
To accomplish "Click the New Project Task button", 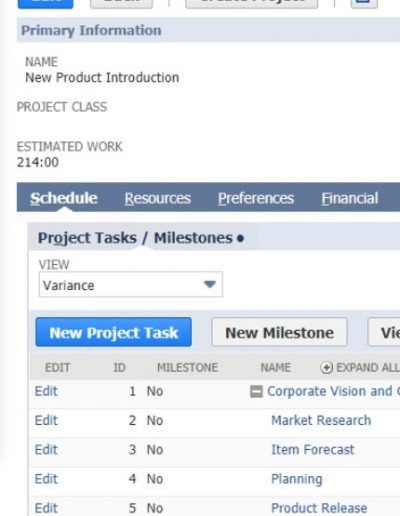I will pyautogui.click(x=113, y=332).
